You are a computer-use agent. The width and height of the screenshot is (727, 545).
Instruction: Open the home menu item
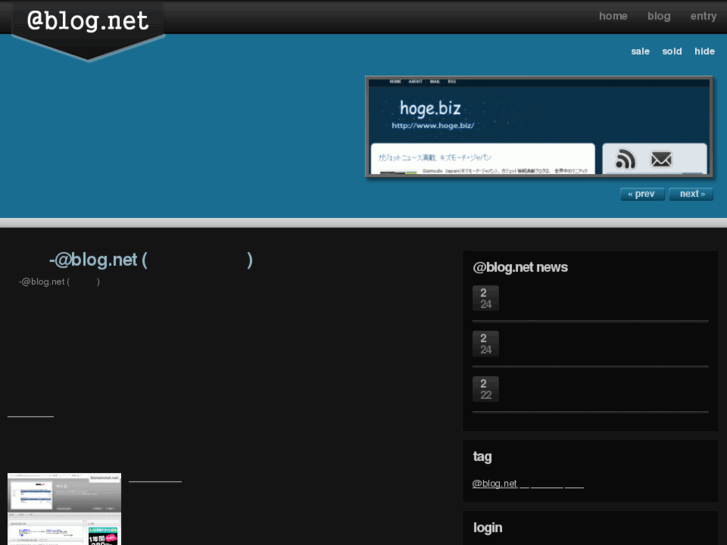click(613, 16)
